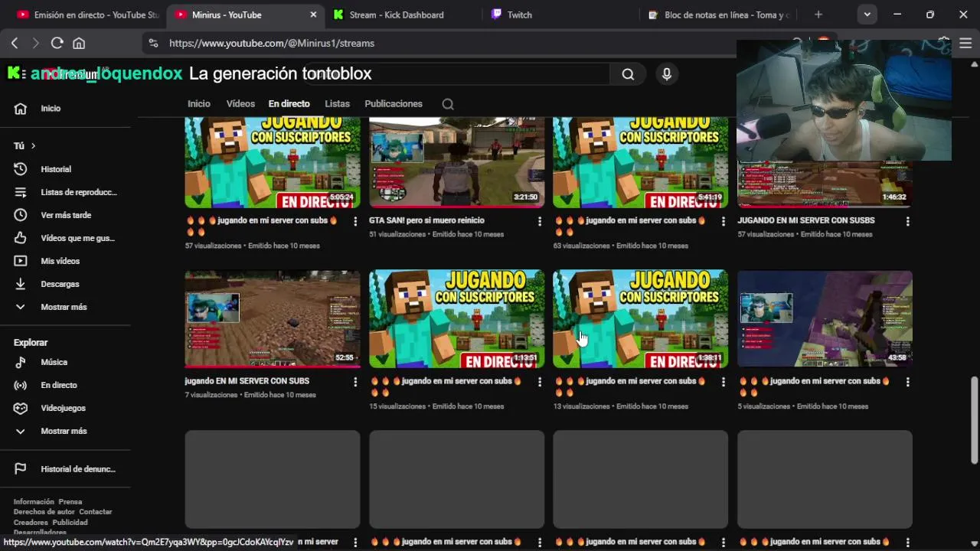The image size is (980, 551).
Task: Switch to Bloc de notas en línea tab
Action: (x=718, y=15)
